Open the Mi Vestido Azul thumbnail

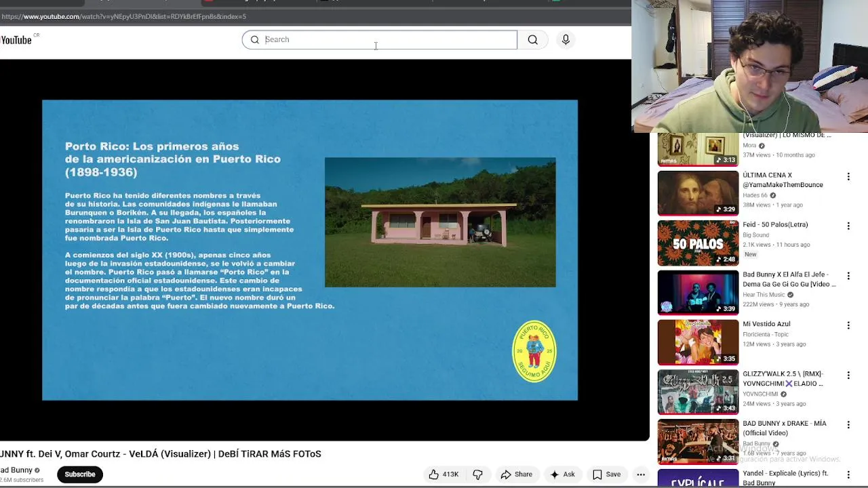[x=698, y=342]
